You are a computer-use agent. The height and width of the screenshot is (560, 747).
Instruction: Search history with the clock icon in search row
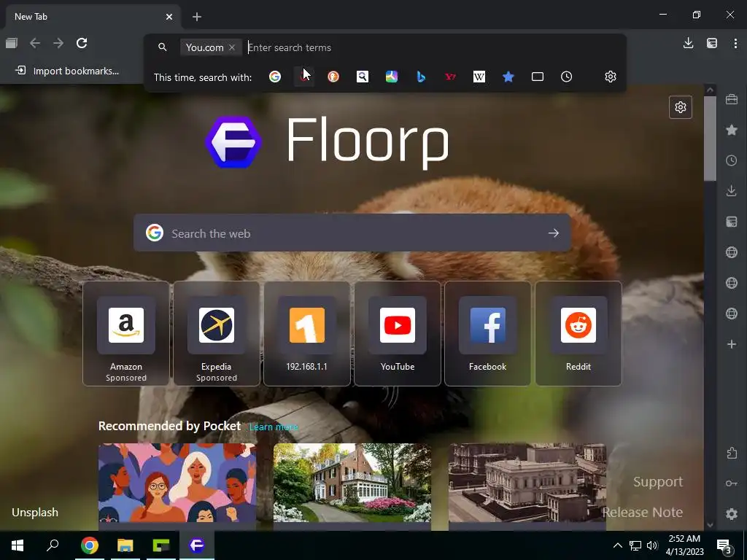pyautogui.click(x=566, y=77)
